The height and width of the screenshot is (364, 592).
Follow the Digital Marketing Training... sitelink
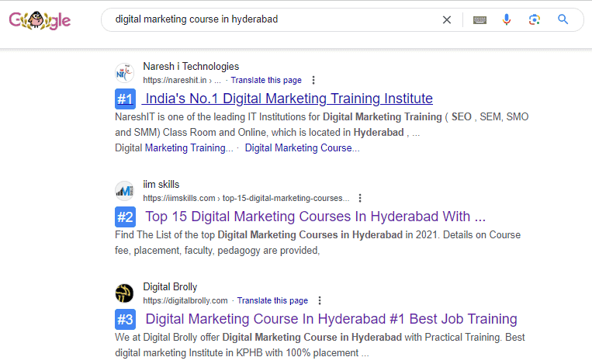[x=174, y=147]
